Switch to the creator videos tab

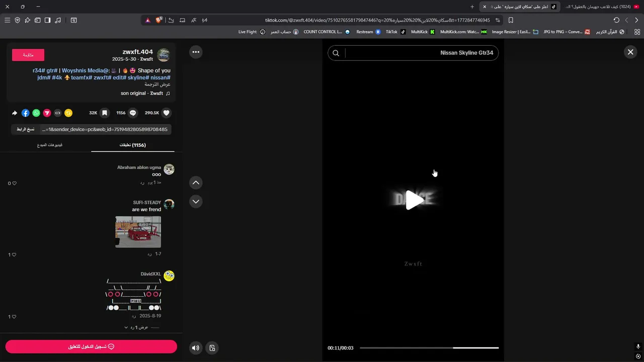50,145
